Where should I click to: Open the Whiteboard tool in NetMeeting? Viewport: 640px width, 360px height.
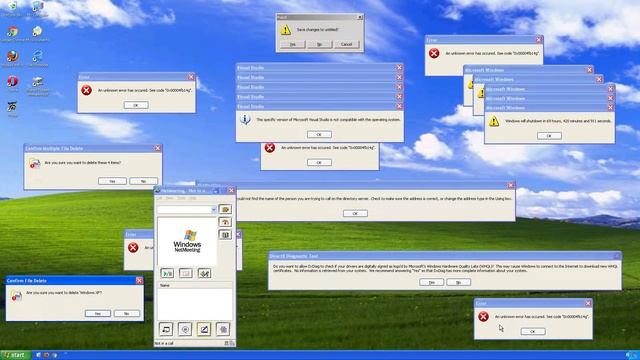[204, 329]
